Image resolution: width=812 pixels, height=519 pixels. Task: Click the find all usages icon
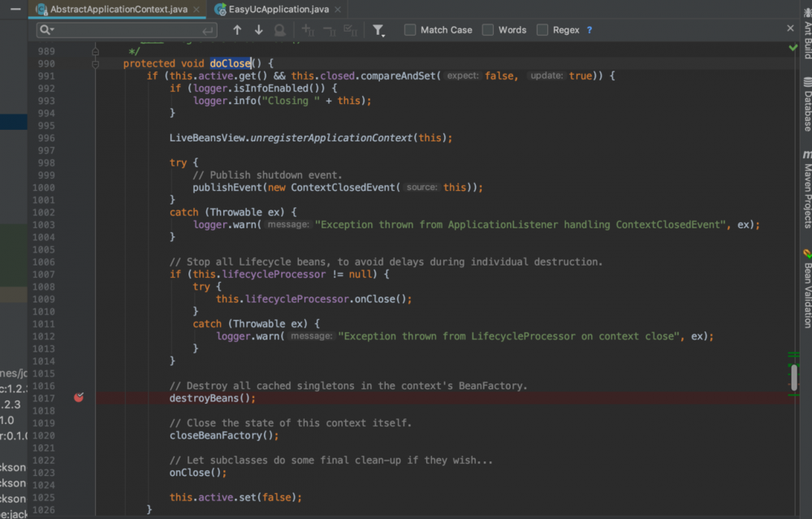pyautogui.click(x=279, y=30)
